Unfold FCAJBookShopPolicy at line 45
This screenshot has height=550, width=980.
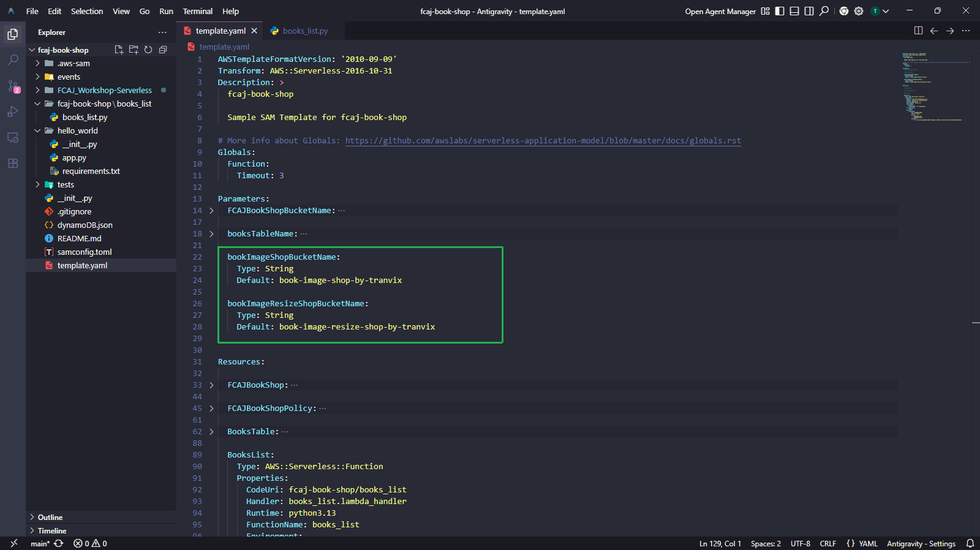[211, 409]
